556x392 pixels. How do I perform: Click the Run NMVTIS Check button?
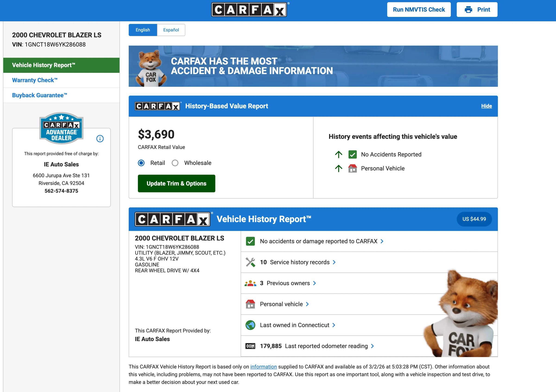[419, 10]
